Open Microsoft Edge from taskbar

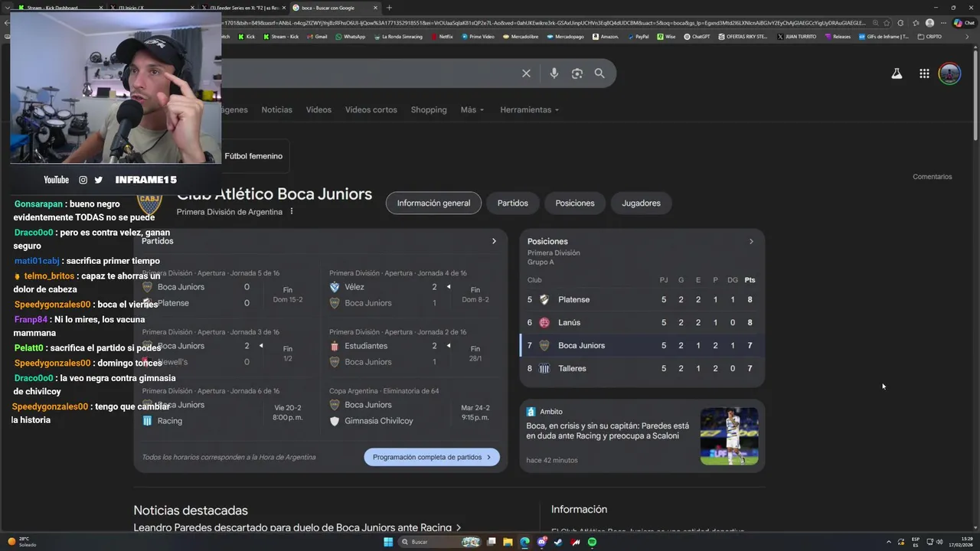[524, 542]
